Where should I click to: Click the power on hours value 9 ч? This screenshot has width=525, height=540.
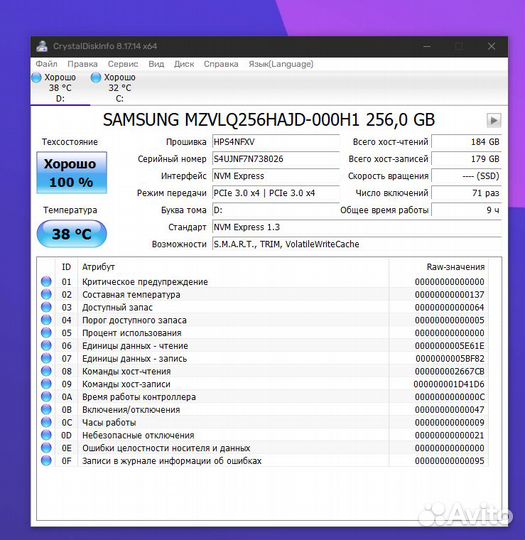pyautogui.click(x=466, y=210)
